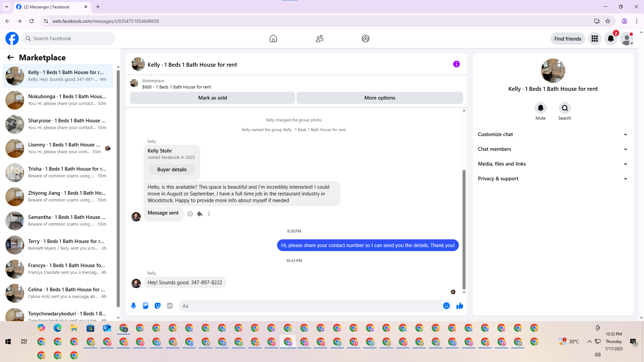Viewport: 644px width, 362px height.
Task: Click the Facebook logo
Action: click(x=12, y=39)
